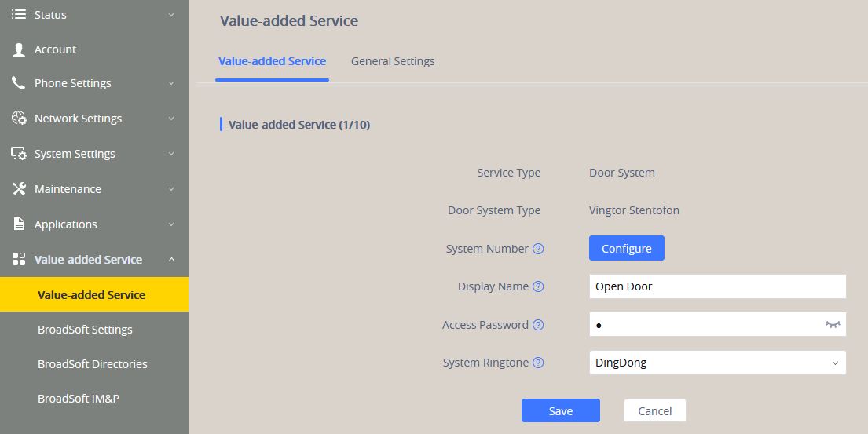
Task: Collapse the Value-added Service sidebar section
Action: pos(171,260)
